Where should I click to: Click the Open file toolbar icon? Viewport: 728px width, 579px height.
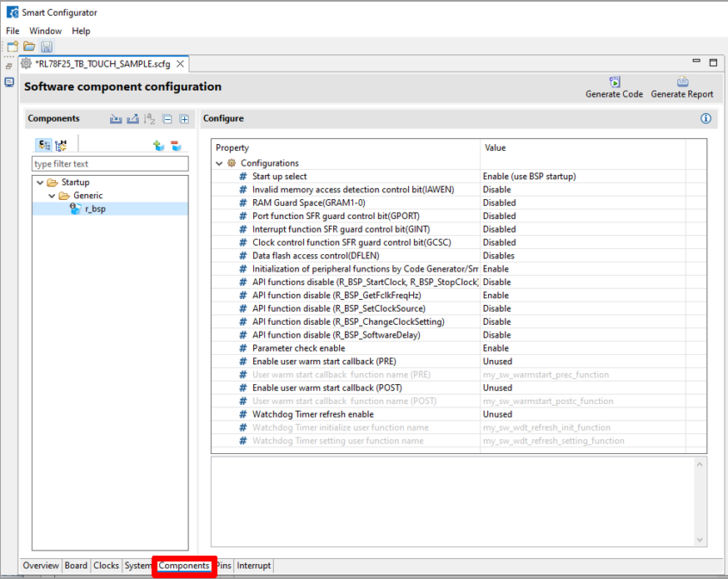[29, 47]
